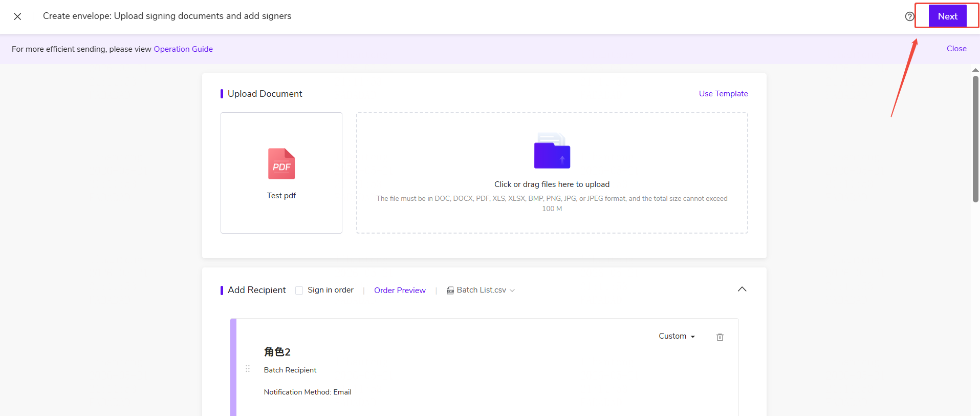
Task: Click the PDF file icon
Action: tap(281, 164)
